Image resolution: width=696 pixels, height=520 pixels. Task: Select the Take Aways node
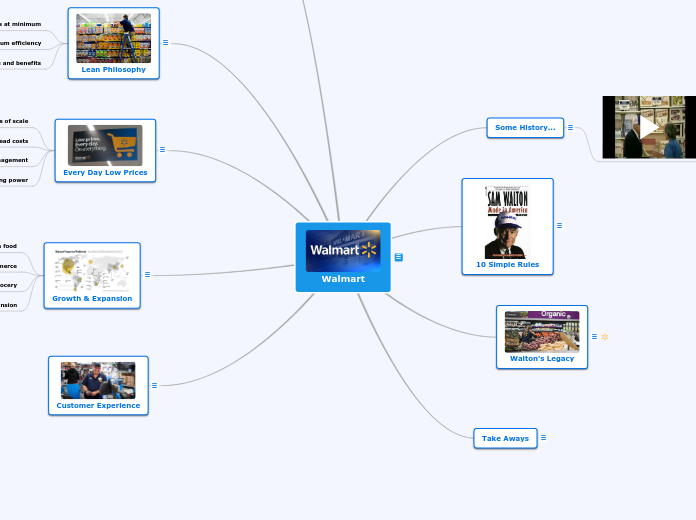pyautogui.click(x=505, y=438)
